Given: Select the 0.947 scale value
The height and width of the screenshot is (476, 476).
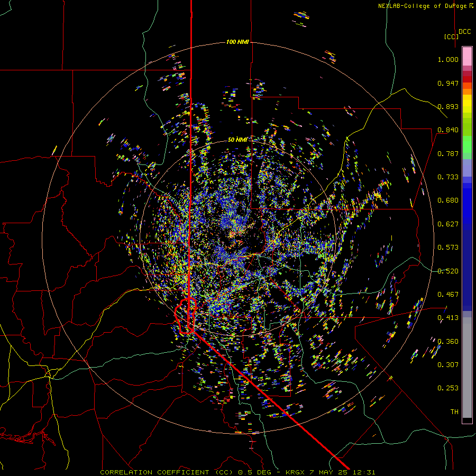Looking at the screenshot, I should coord(448,83).
